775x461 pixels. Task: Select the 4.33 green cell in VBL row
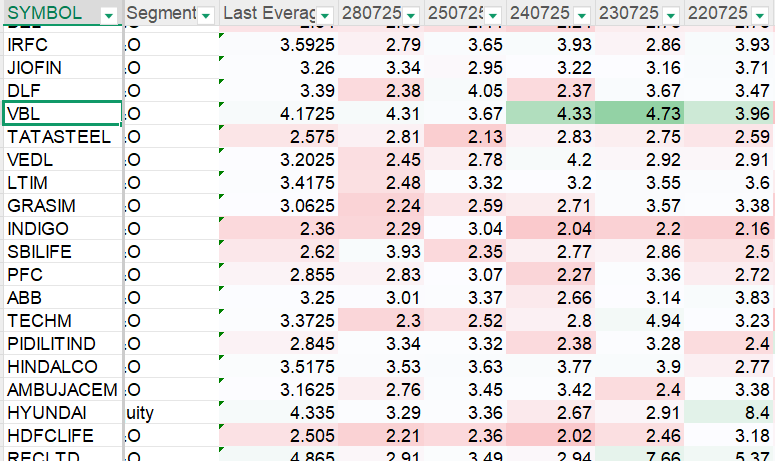pyautogui.click(x=551, y=114)
